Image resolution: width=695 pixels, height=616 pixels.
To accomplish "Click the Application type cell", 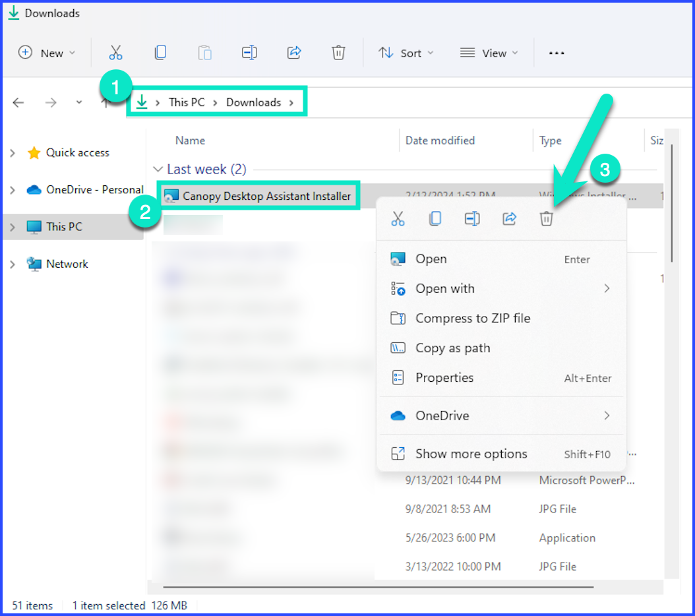I will coord(567,538).
